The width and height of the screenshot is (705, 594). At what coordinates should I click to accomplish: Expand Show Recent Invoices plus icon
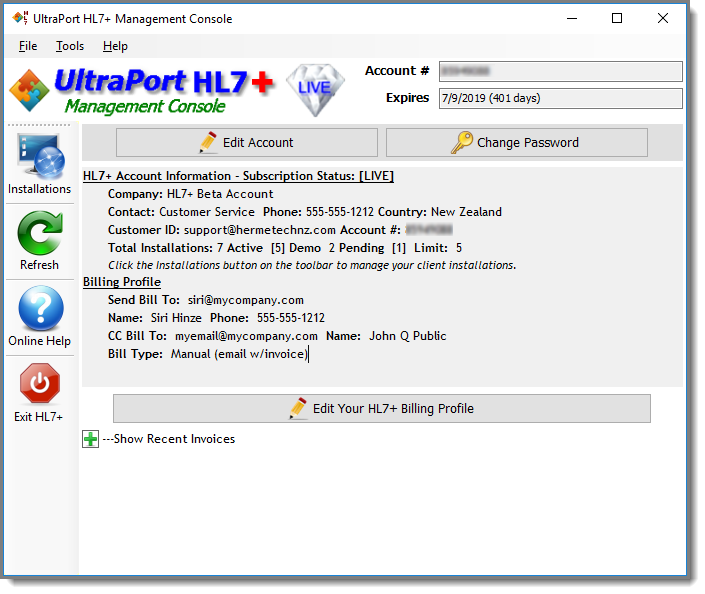[x=90, y=439]
